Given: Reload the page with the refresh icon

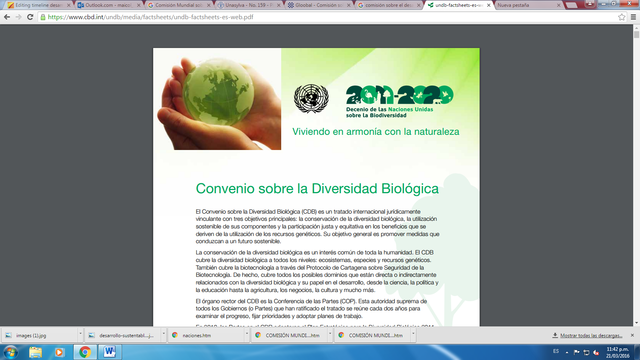Looking at the screenshot, I should [x=30, y=17].
